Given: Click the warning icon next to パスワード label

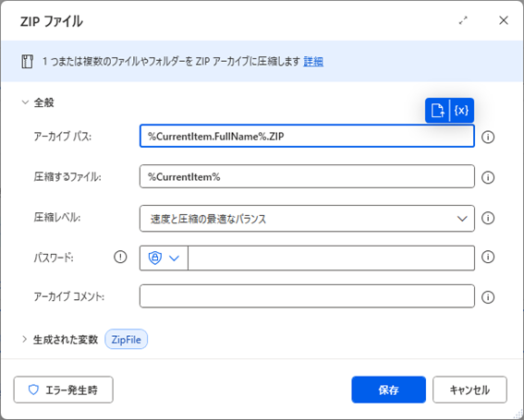Looking at the screenshot, I should tap(120, 257).
